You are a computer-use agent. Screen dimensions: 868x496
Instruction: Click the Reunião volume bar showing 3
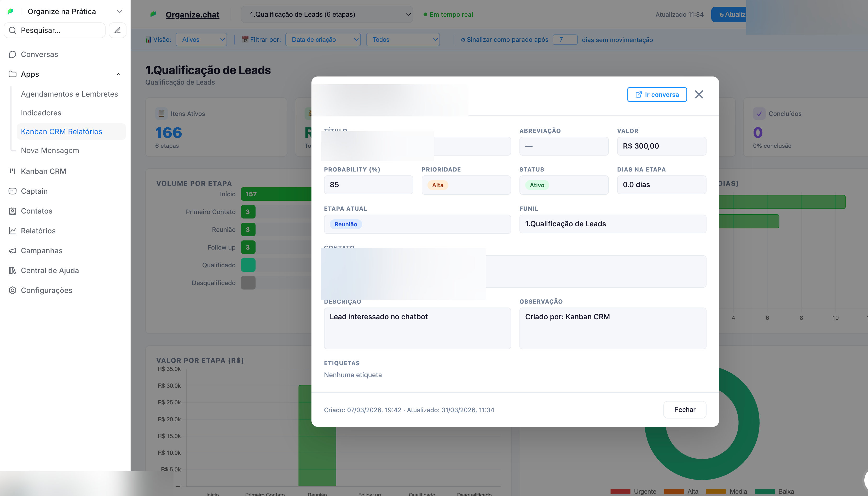[x=248, y=230]
